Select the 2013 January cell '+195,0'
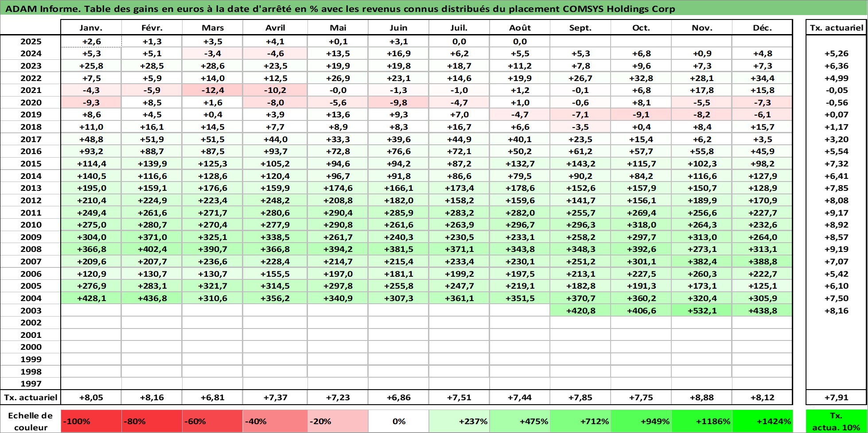This screenshot has height=433, width=868. coord(91,188)
